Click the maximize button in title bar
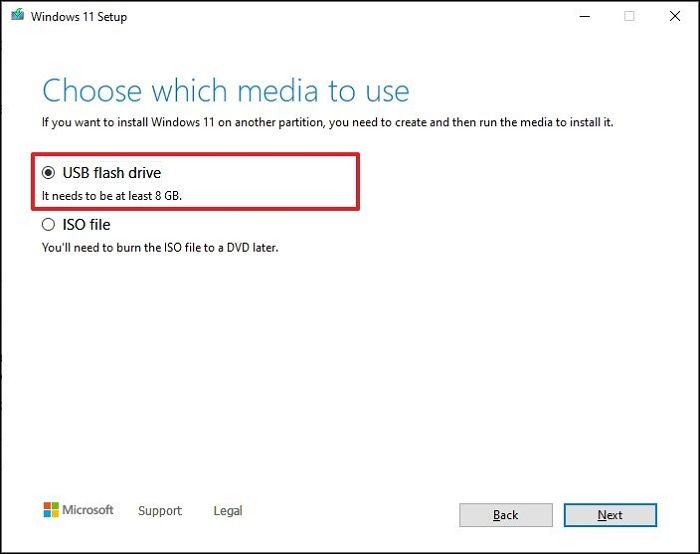The height and width of the screenshot is (554, 700). (629, 16)
